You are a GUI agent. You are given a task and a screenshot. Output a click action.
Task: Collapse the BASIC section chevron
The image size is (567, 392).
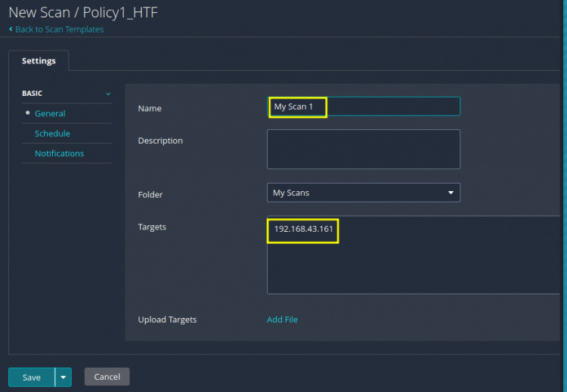tap(108, 94)
